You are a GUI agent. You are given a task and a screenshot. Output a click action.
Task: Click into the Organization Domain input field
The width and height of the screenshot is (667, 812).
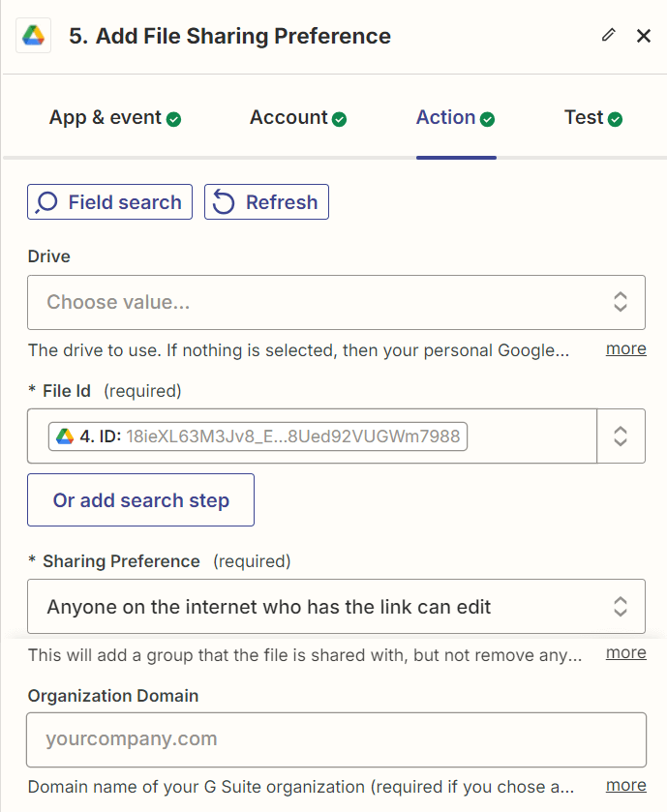tap(336, 739)
